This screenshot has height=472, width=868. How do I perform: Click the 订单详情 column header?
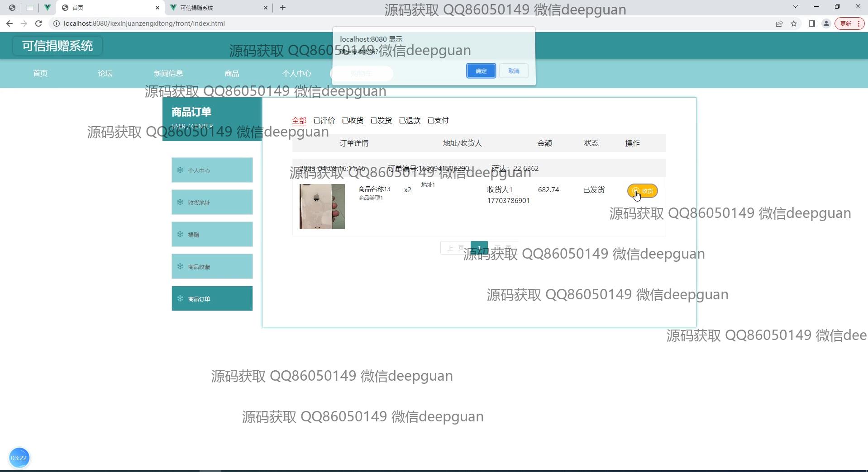pyautogui.click(x=354, y=143)
